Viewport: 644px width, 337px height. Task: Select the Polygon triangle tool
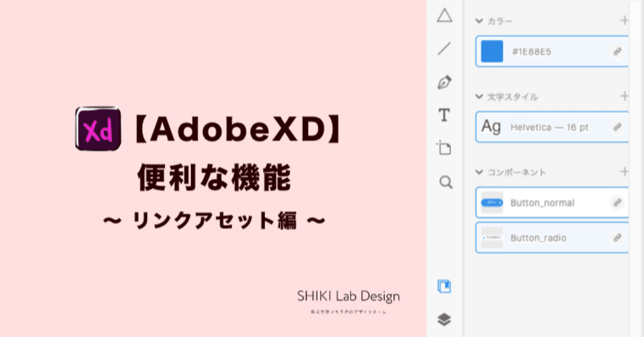444,16
